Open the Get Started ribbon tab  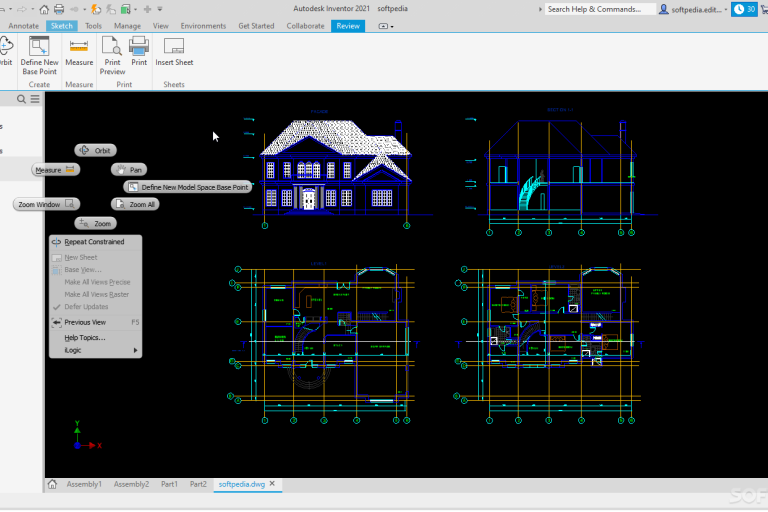[x=256, y=26]
